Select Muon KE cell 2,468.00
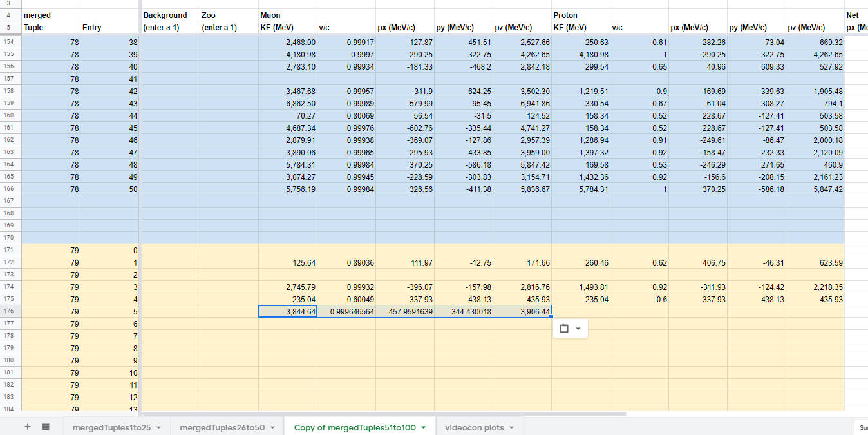This screenshot has height=435, width=868. (x=288, y=42)
